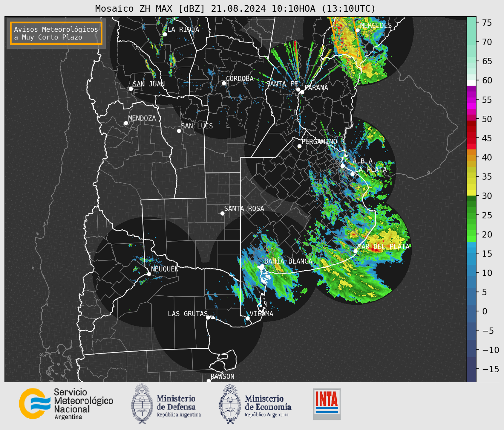
Task: Select the Santa Rosa city marker
Action: (222, 214)
